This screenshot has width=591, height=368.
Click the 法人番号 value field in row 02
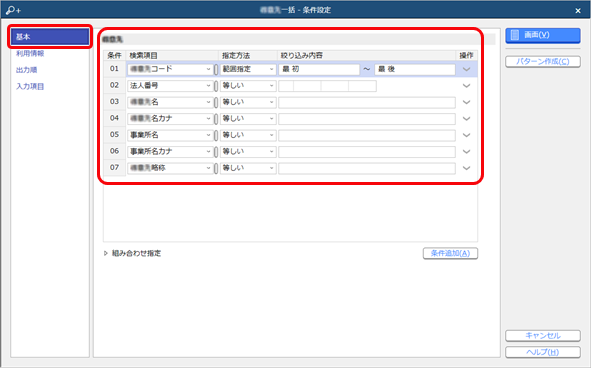pyautogui.click(x=327, y=86)
